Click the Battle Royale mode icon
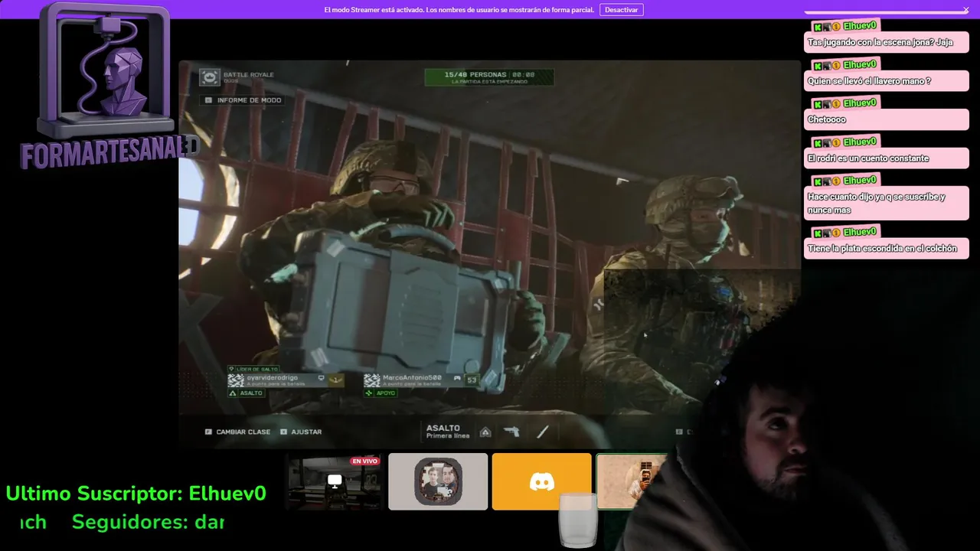The height and width of the screenshot is (551, 980). pos(209,77)
